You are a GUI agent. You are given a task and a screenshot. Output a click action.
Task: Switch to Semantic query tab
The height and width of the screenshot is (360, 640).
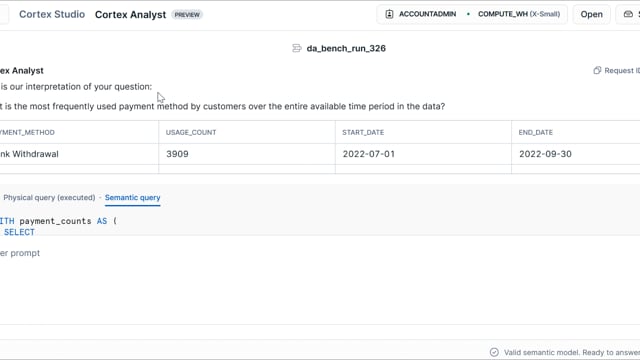(x=133, y=198)
